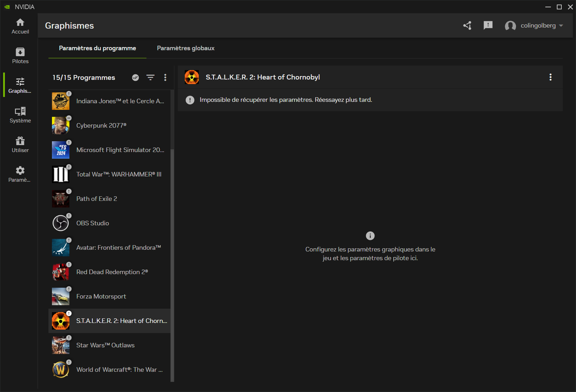Click the alert badge on Star Wars Outlaws
This screenshot has height=392, width=576.
tap(69, 338)
